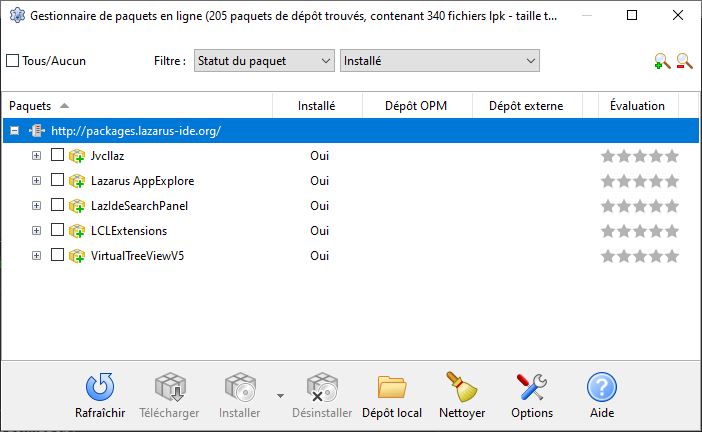Check the Jvcllaz package checkbox
Image resolution: width=702 pixels, height=432 pixels.
(x=57, y=156)
